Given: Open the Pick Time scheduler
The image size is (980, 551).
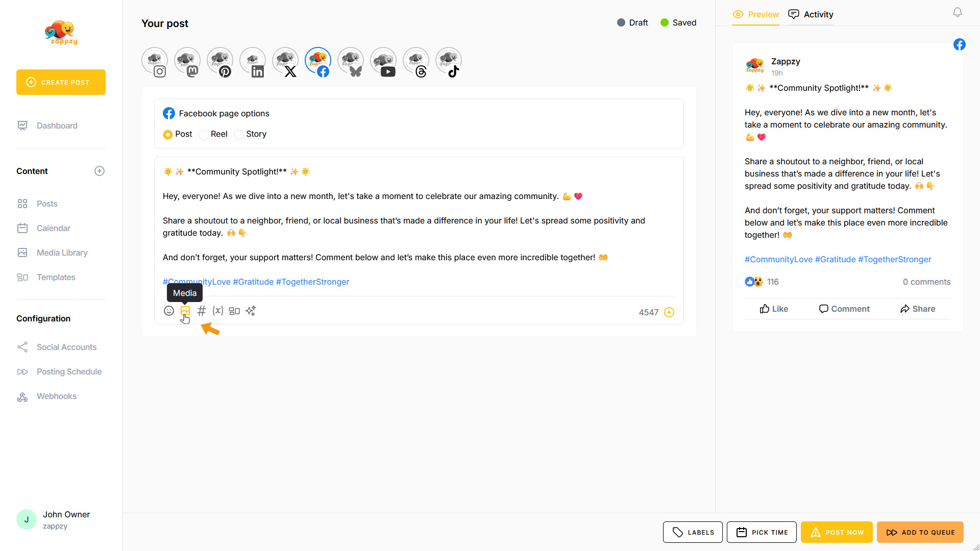Looking at the screenshot, I should point(762,532).
